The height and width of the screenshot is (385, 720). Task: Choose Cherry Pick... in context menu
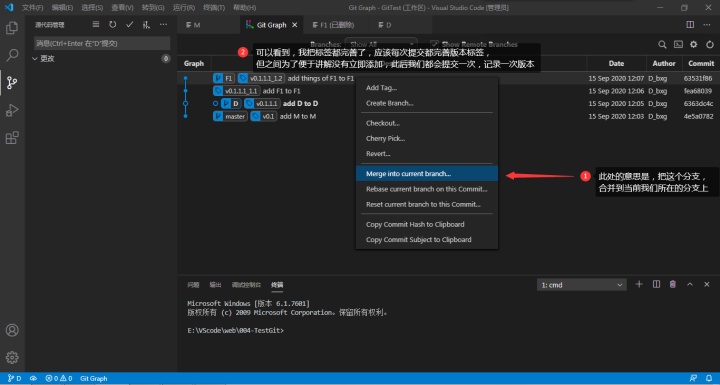click(x=427, y=138)
